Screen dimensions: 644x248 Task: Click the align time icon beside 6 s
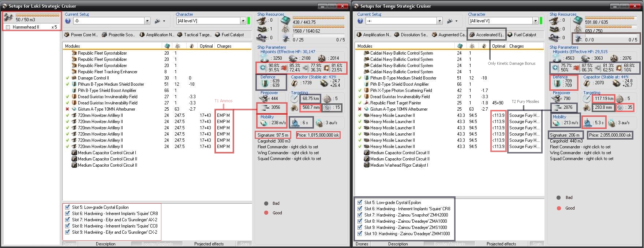tap(295, 122)
